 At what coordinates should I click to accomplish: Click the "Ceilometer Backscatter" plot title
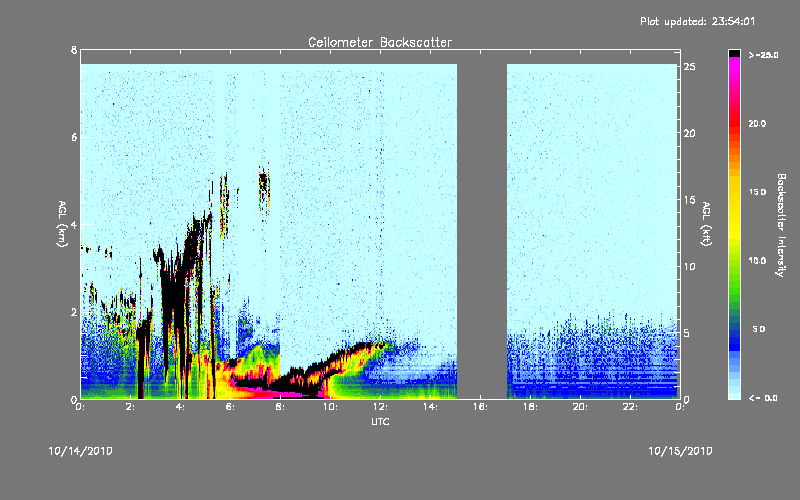tap(380, 42)
